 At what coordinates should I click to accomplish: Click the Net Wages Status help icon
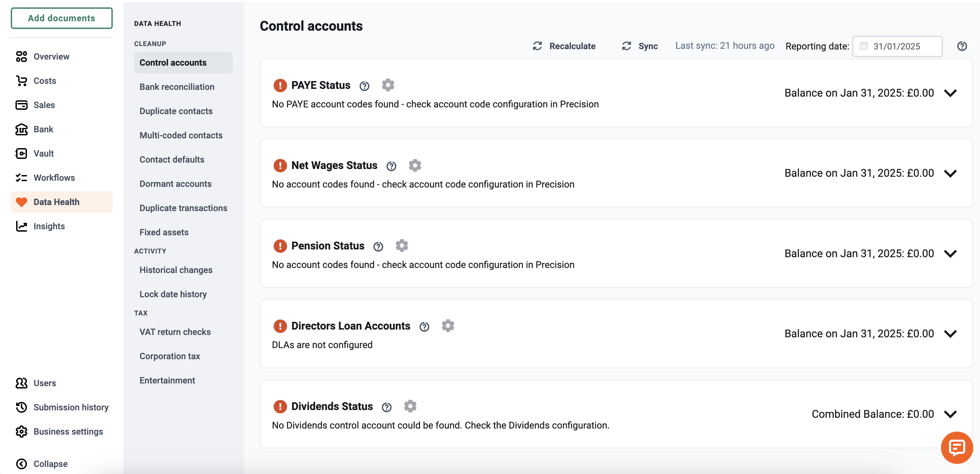tap(391, 166)
